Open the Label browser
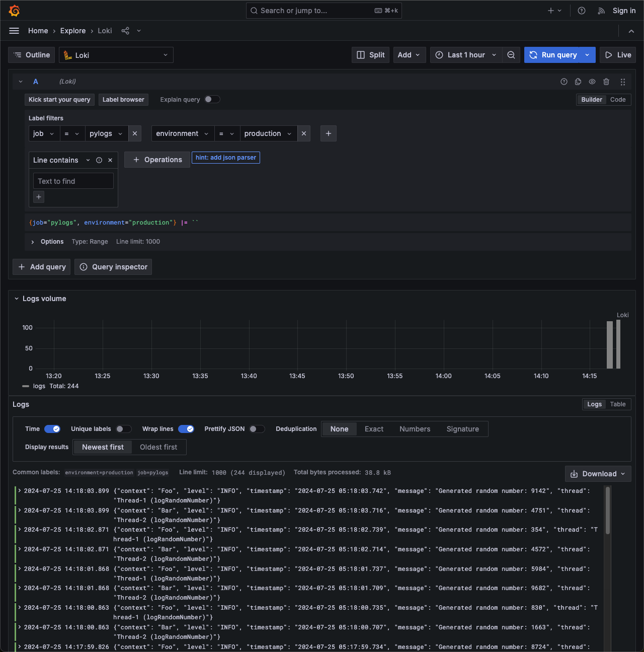 pos(123,99)
